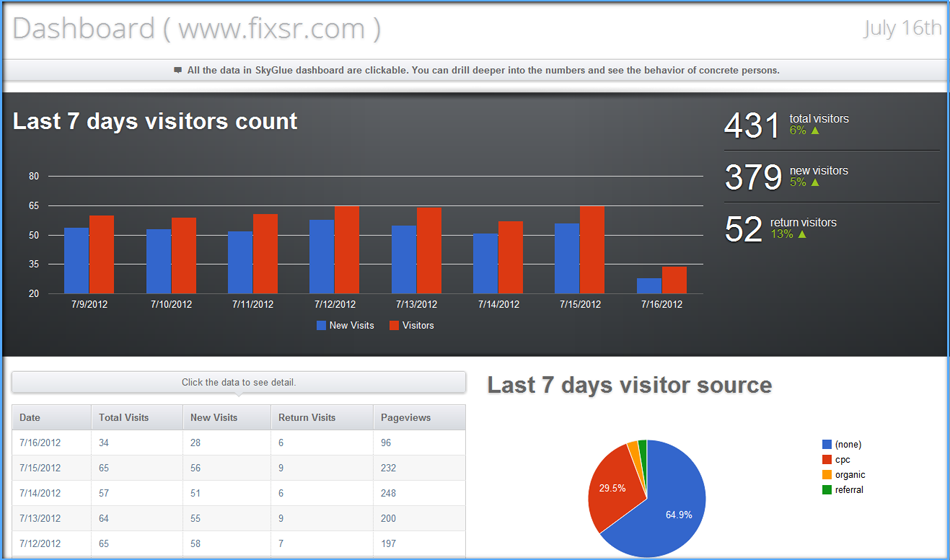Open the 379 new visitors count
Screen dimensions: 950x560
point(753,178)
